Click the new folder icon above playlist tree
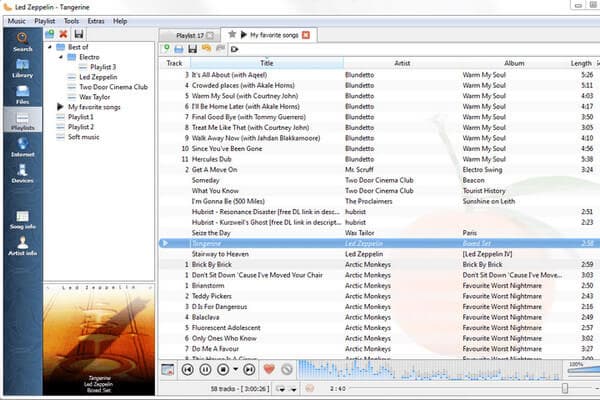 tap(50, 34)
